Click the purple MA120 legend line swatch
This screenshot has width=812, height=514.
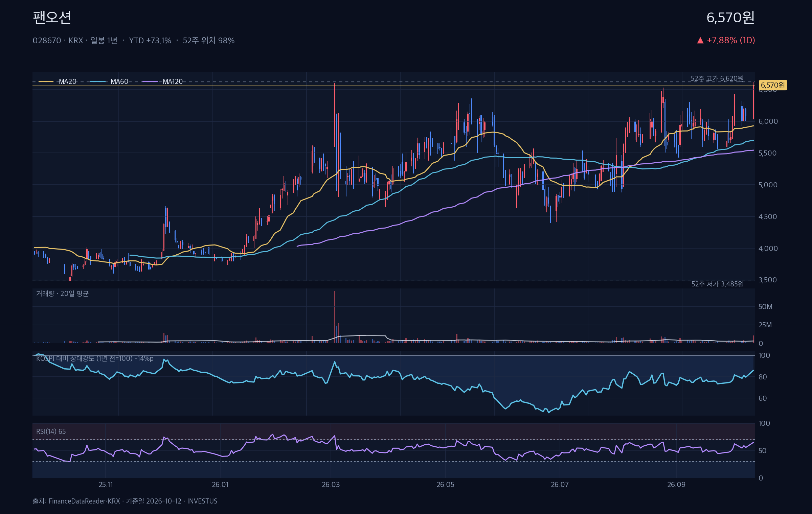(x=150, y=81)
